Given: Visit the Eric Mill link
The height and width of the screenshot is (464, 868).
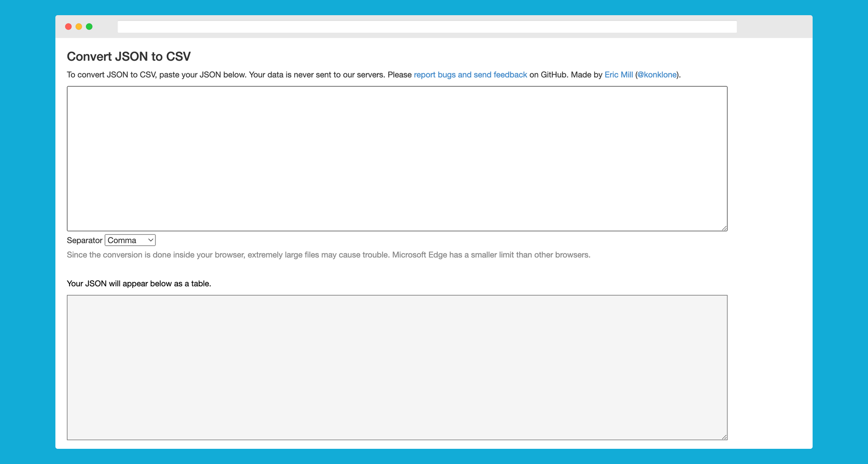Looking at the screenshot, I should (618, 75).
